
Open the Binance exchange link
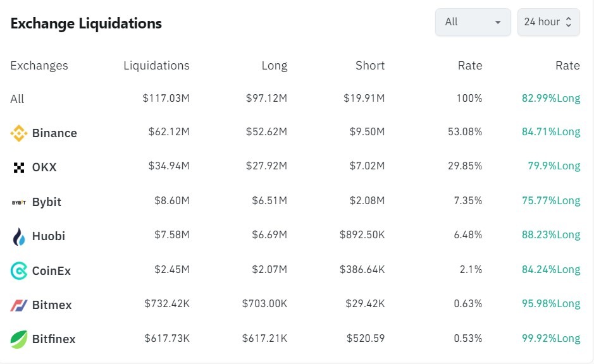54,133
